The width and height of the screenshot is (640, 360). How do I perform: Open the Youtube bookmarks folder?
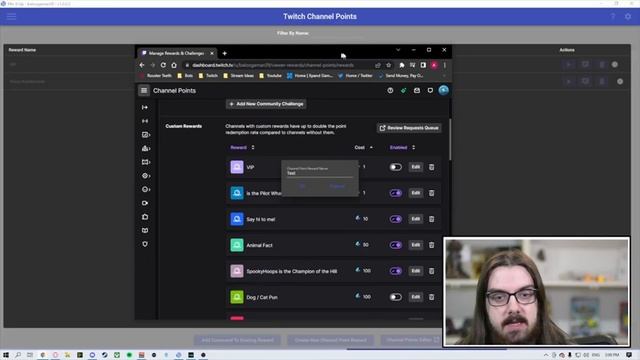pos(270,76)
